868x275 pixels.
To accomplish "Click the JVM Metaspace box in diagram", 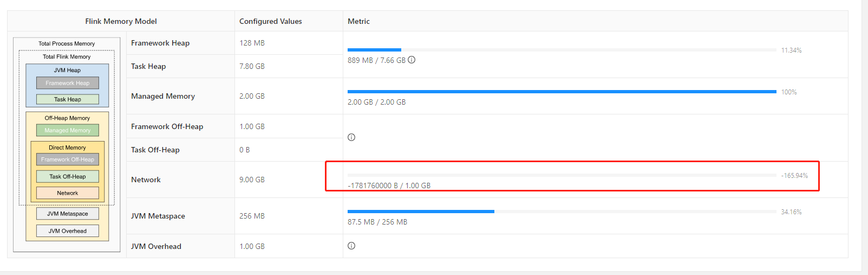I will click(68, 214).
